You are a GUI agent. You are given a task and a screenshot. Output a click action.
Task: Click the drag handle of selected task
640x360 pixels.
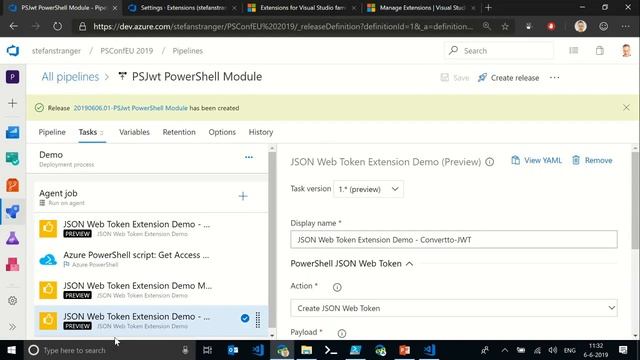(x=258, y=320)
